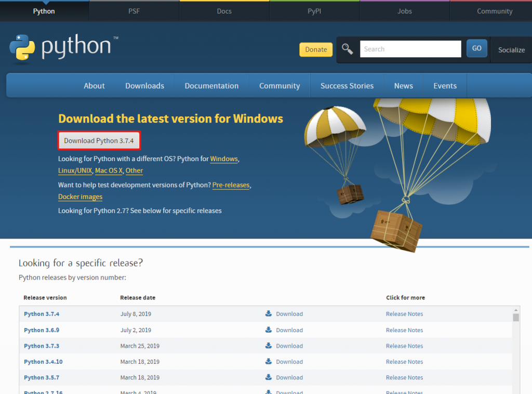Click the download icon in the Python 3.6.9 row

(x=269, y=330)
